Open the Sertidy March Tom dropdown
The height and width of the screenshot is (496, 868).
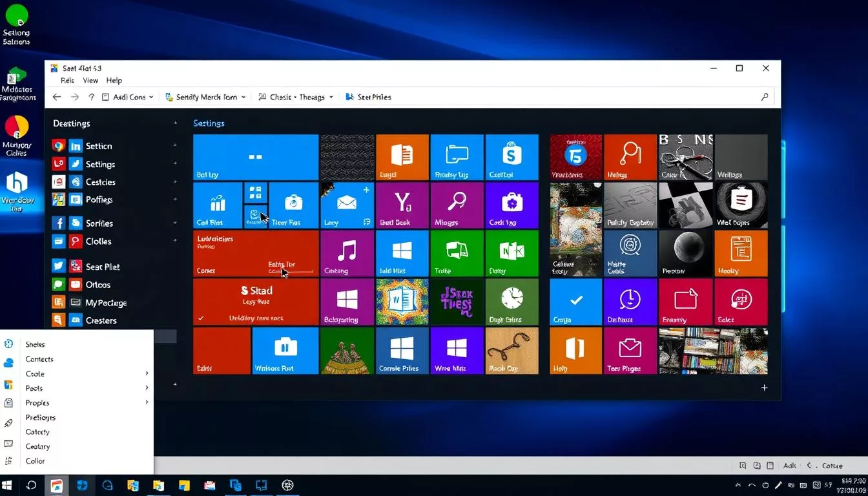206,97
